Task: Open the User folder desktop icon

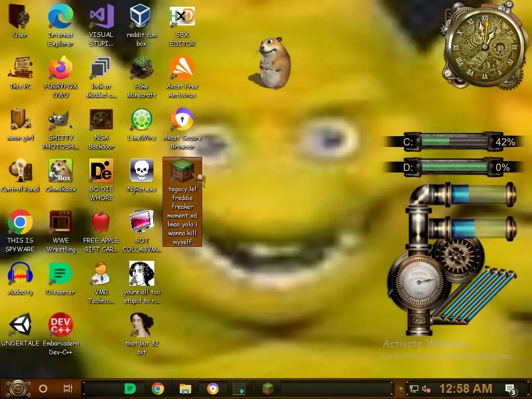Action: click(x=20, y=21)
